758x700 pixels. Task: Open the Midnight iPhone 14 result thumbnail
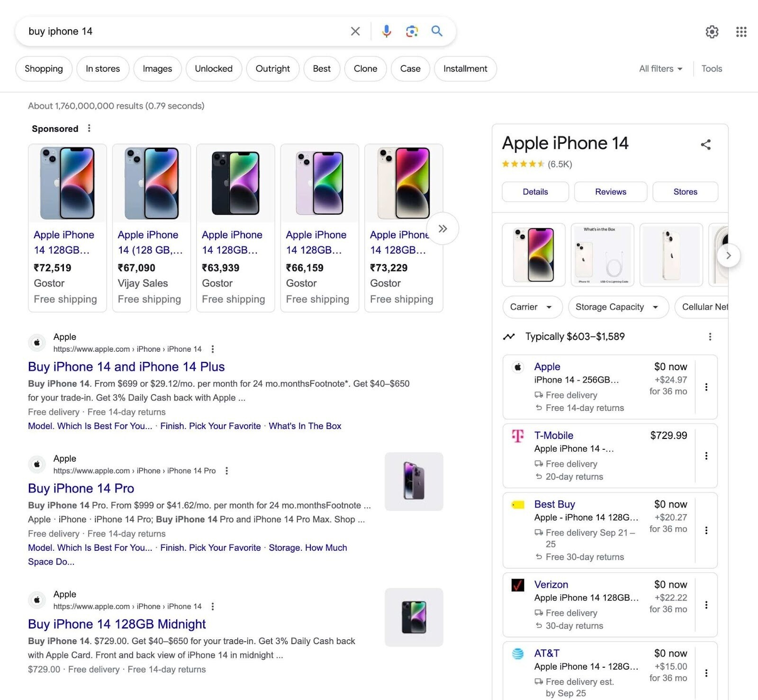[x=414, y=618]
